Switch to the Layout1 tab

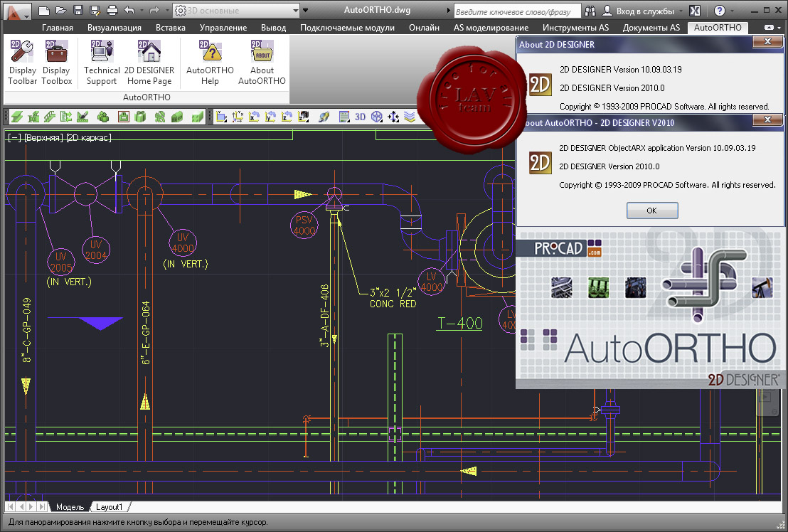(x=109, y=507)
